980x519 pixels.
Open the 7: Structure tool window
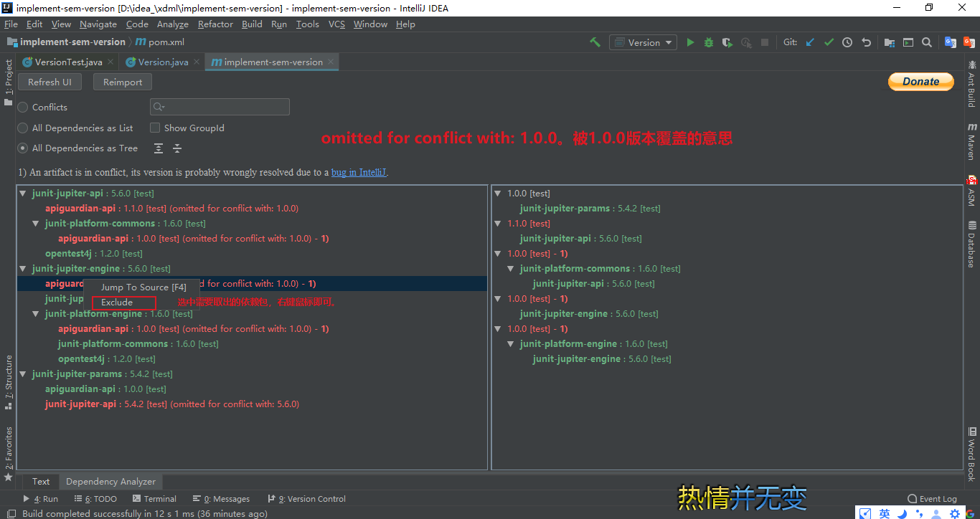pos(9,382)
